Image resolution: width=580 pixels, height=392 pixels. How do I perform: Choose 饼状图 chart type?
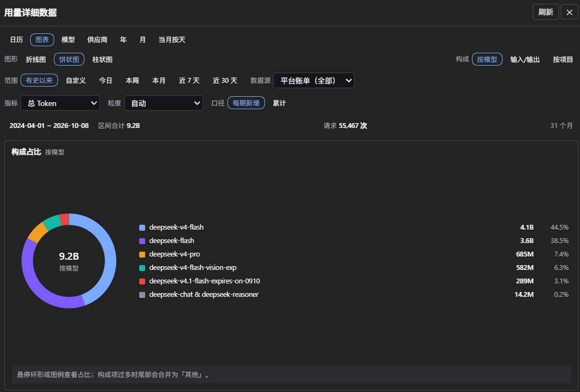pos(69,59)
